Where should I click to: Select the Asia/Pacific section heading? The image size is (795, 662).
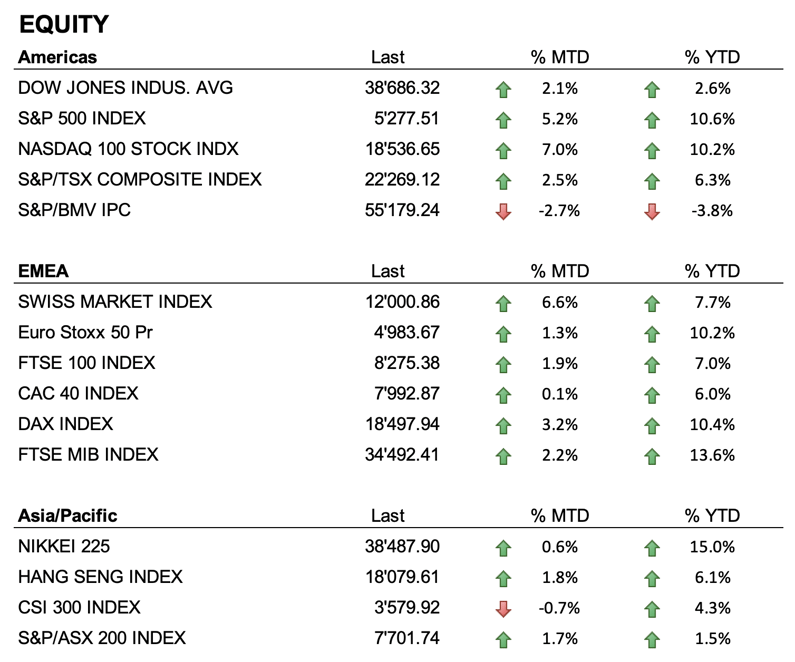coord(67,516)
